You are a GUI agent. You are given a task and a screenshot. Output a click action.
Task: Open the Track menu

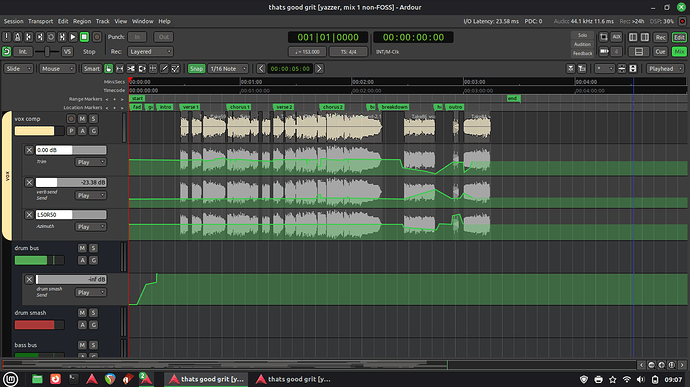pyautogui.click(x=103, y=21)
